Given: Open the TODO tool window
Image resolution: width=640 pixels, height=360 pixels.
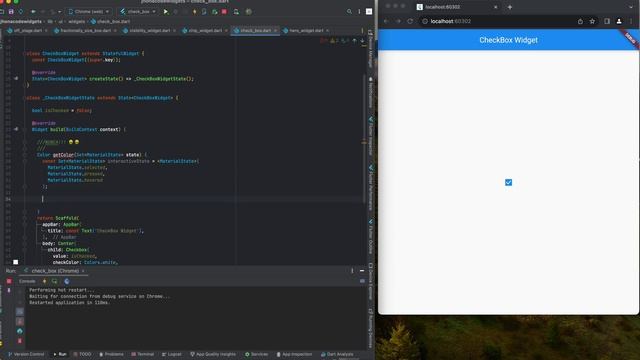Looking at the screenshot, I should [x=82, y=354].
